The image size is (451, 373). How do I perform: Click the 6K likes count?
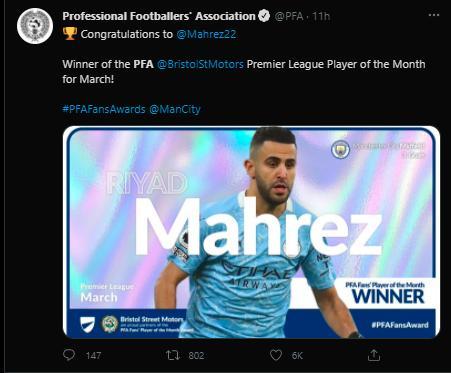[297, 356]
